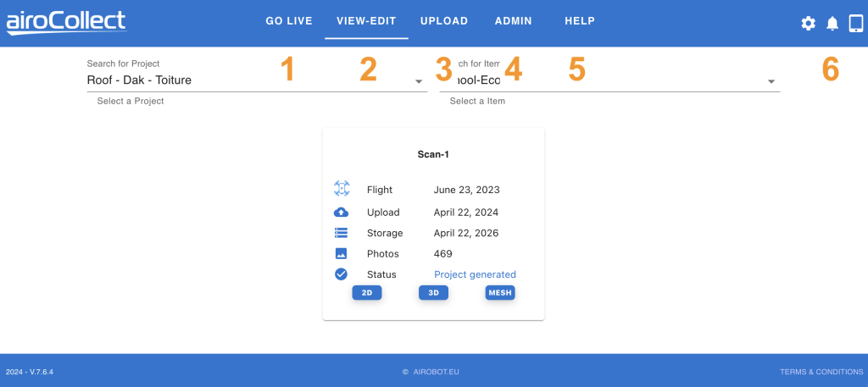Open the 2D view button

tap(367, 293)
